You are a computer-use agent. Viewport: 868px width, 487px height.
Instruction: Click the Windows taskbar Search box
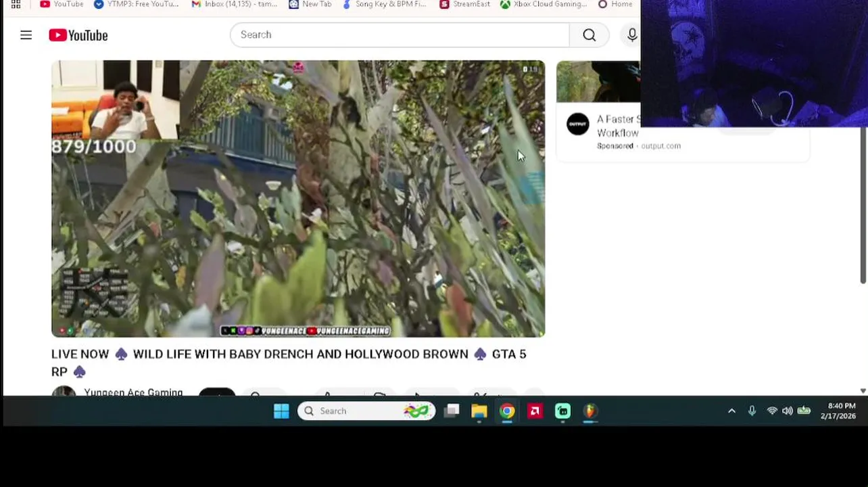(366, 411)
